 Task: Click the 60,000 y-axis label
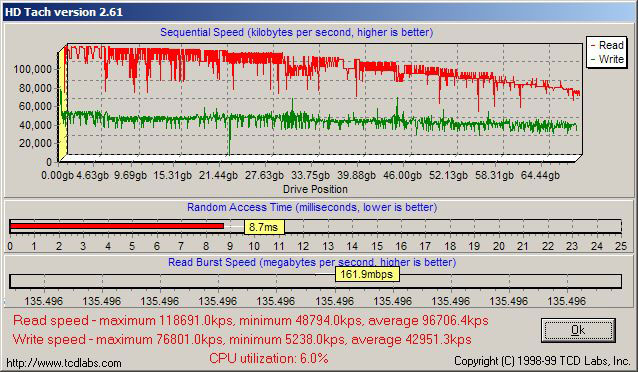(x=35, y=106)
